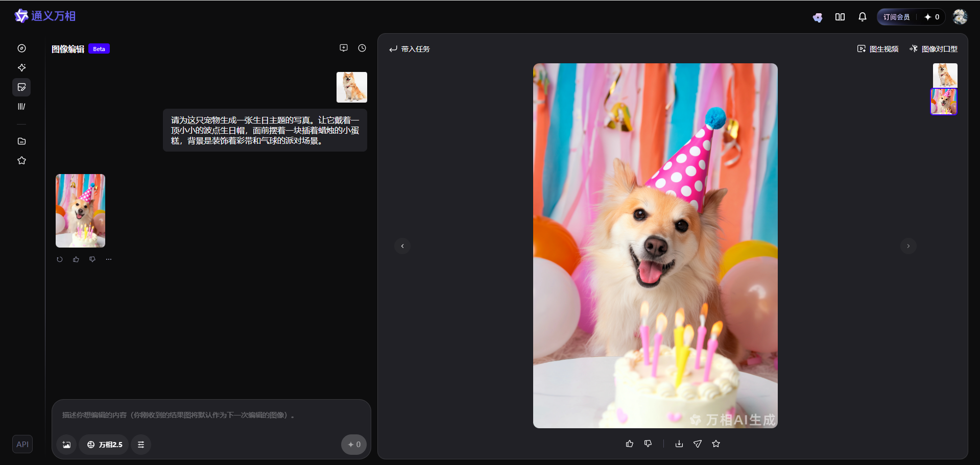This screenshot has height=465, width=980.
Task: Download the generated birthday dog image
Action: click(679, 444)
